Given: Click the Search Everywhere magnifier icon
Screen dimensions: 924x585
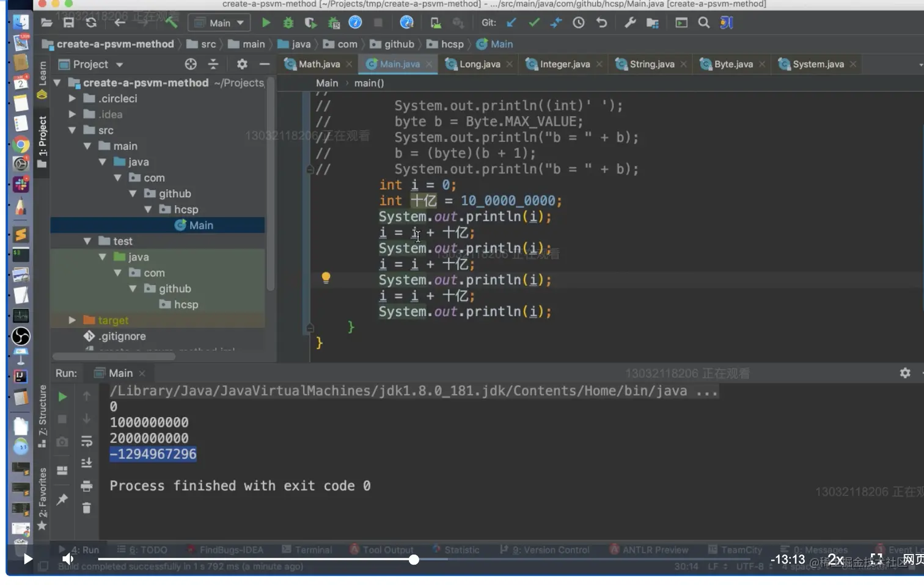Looking at the screenshot, I should (703, 23).
